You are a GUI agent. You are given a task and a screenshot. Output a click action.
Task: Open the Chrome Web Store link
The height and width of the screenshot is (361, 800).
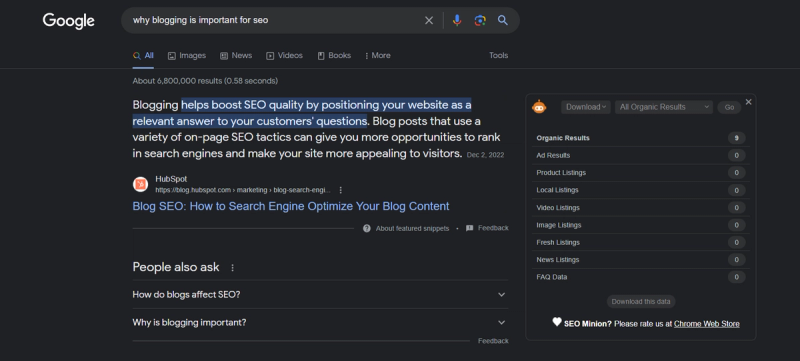coord(707,324)
